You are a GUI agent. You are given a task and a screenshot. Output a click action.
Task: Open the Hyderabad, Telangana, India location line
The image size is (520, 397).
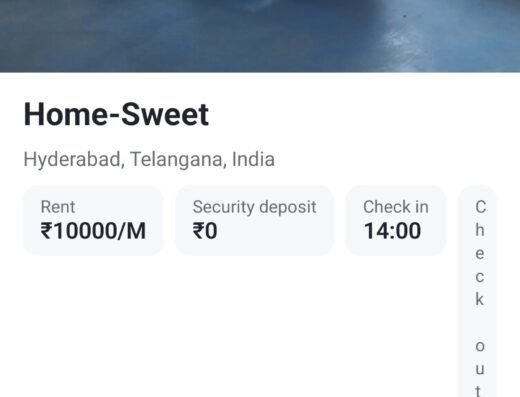149,160
